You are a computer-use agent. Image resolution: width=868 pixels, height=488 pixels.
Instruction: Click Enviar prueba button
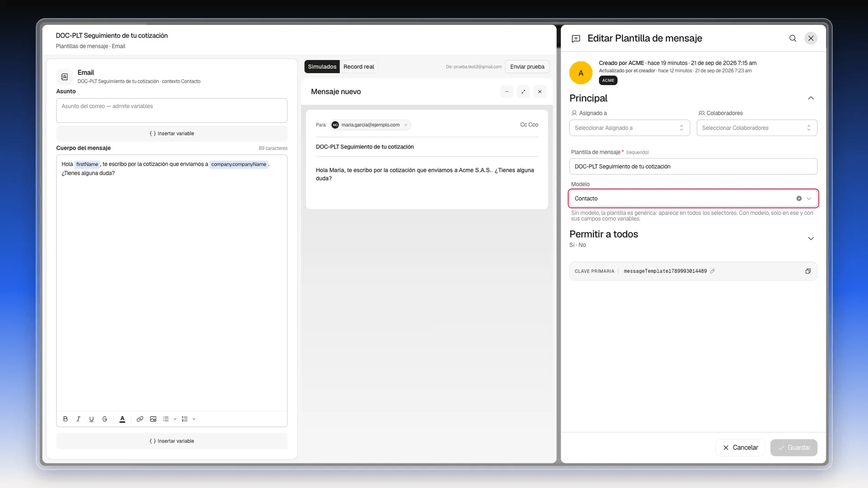click(527, 66)
